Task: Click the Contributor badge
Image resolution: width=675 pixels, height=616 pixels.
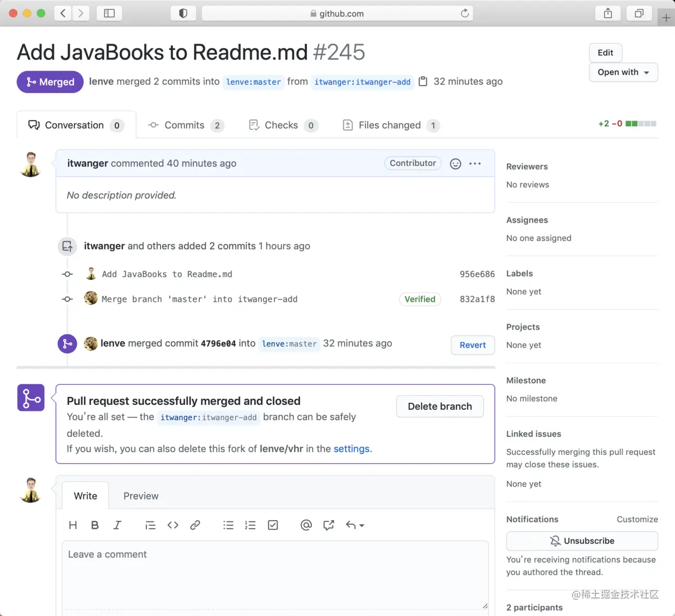Action: 413,163
